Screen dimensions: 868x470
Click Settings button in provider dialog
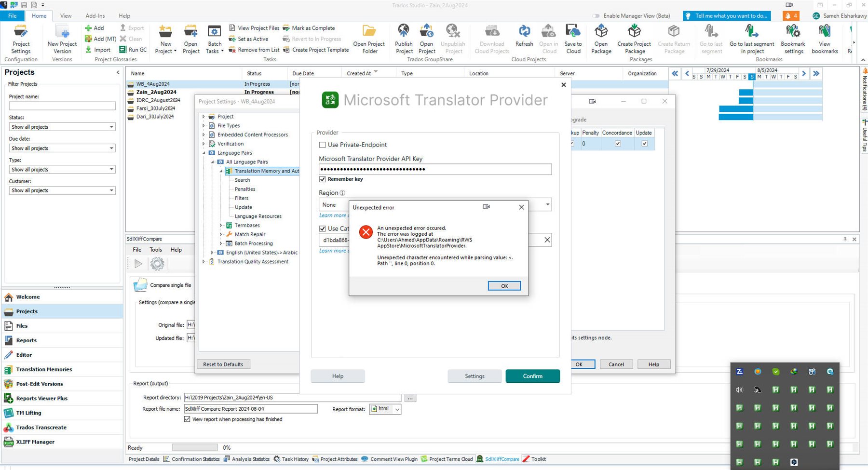(475, 376)
